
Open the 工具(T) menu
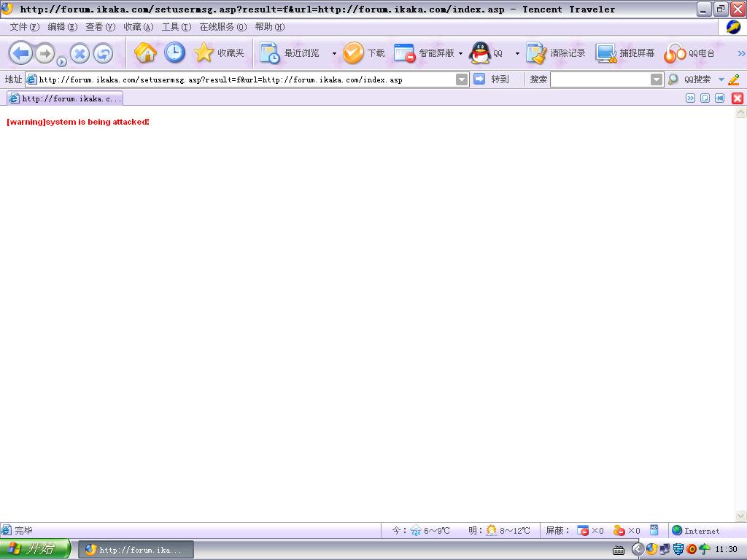[176, 27]
